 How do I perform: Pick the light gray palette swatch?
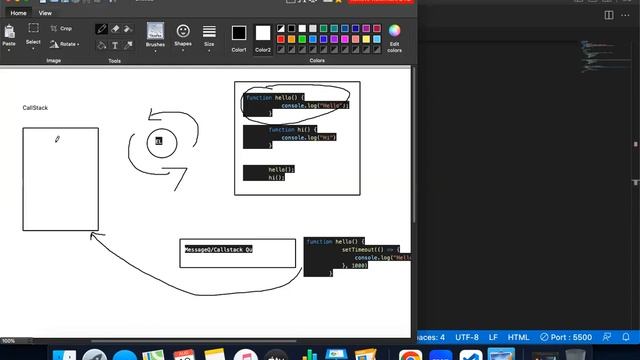coord(313,28)
